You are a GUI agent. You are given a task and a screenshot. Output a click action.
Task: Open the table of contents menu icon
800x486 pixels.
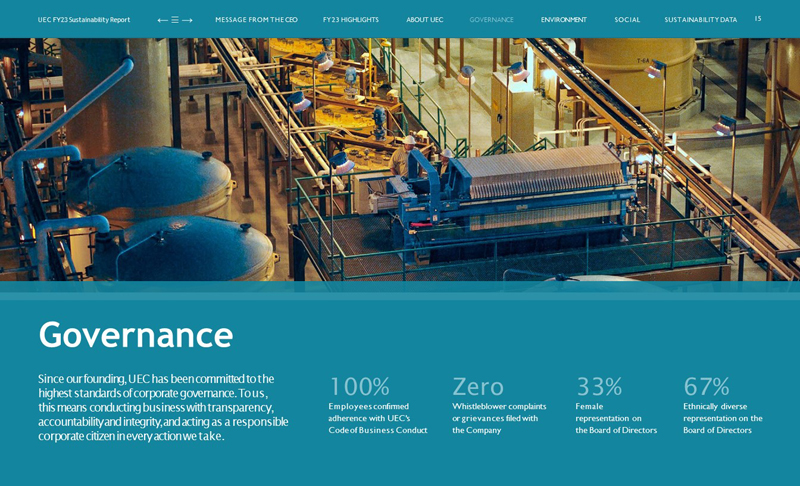click(x=175, y=20)
